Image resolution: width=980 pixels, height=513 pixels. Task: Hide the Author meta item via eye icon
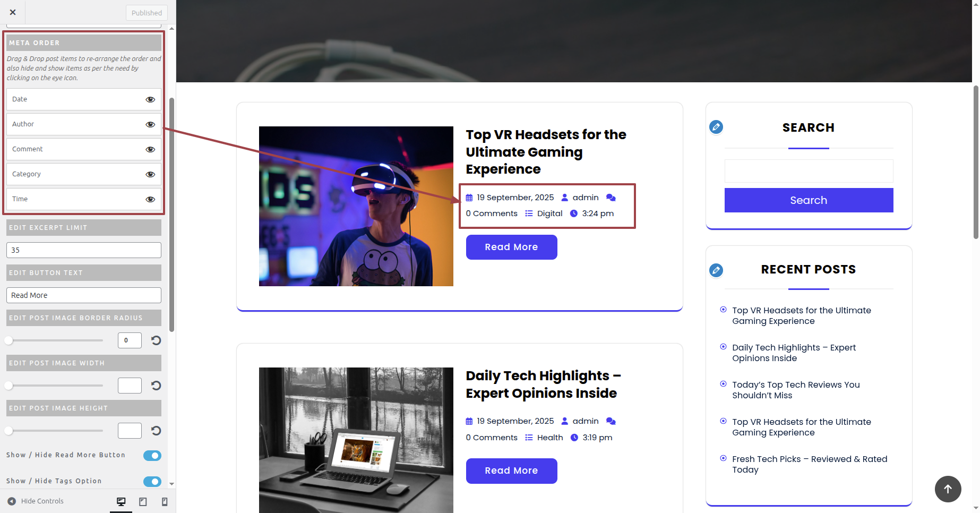[x=150, y=124]
